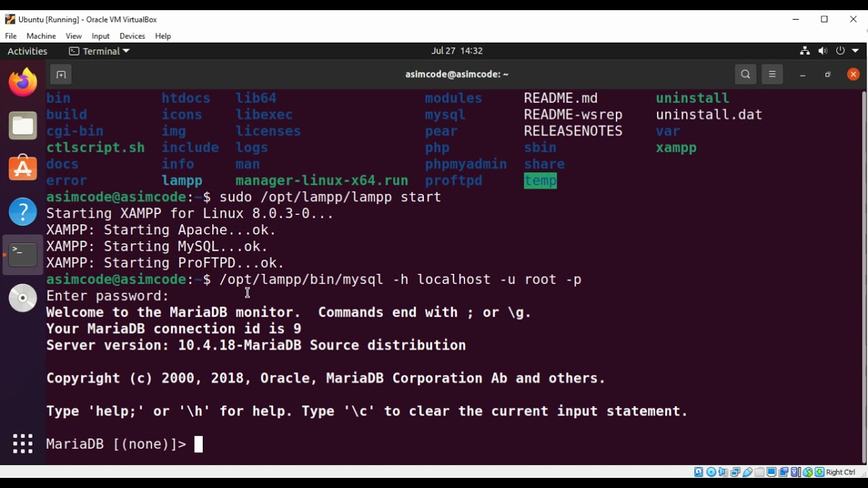Click the VirtualBox keyboard capture indicator

coord(820,472)
